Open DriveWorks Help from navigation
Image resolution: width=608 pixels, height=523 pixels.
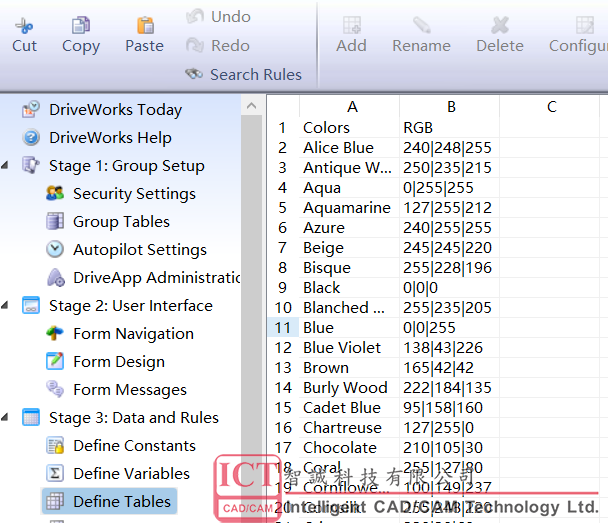pyautogui.click(x=111, y=138)
